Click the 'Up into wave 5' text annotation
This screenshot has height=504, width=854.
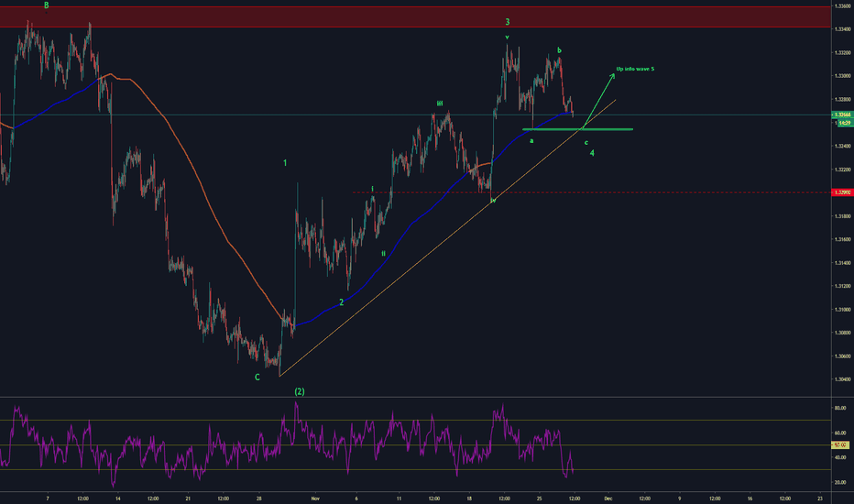point(635,69)
